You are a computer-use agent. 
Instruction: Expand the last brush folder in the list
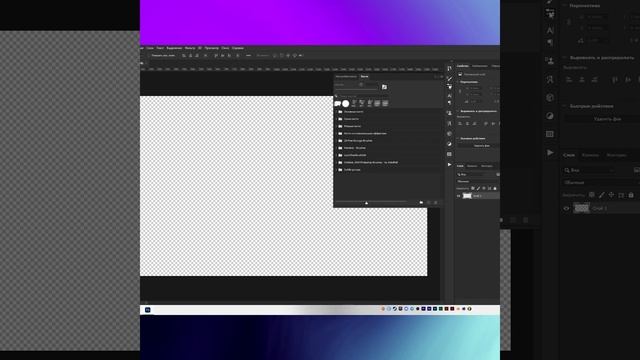[x=336, y=169]
